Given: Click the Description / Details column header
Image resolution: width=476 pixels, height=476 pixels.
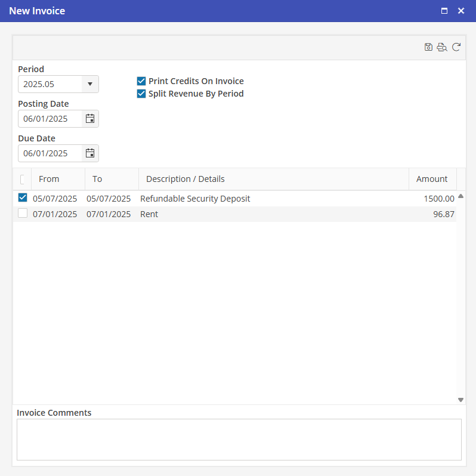Looking at the screenshot, I should coord(186,179).
